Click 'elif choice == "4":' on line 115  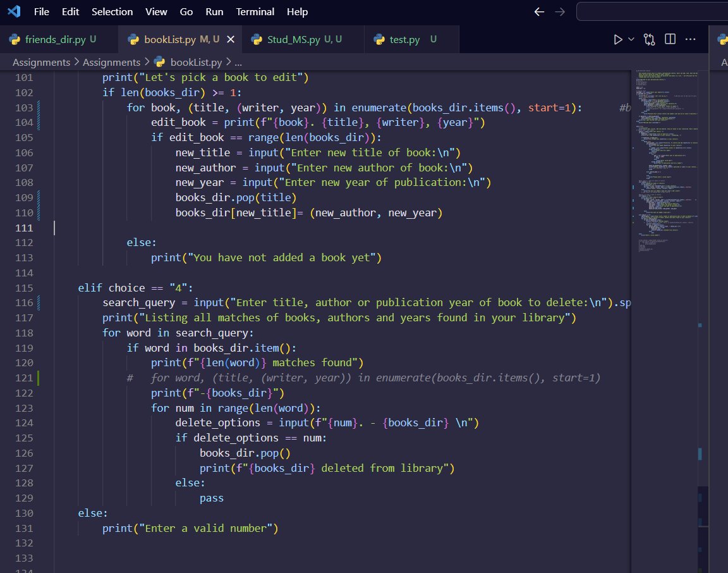[x=135, y=288]
